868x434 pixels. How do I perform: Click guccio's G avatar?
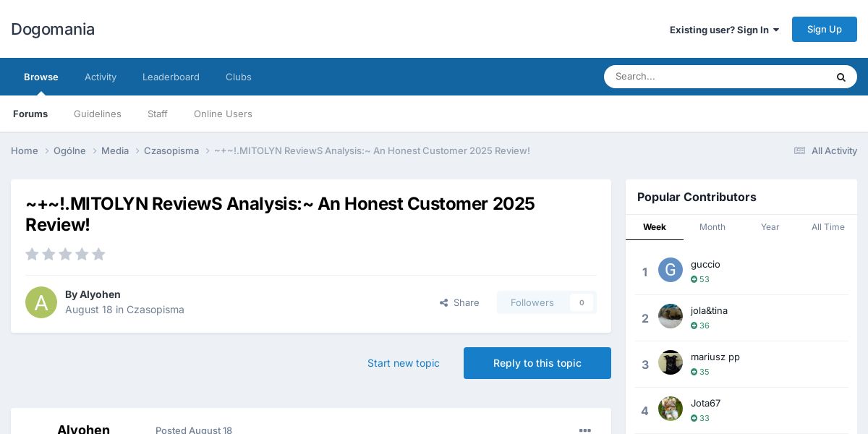coord(671,270)
